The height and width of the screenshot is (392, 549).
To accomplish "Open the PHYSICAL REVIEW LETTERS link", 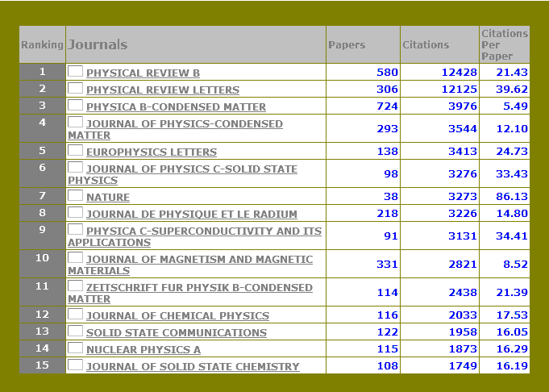I will point(163,90).
